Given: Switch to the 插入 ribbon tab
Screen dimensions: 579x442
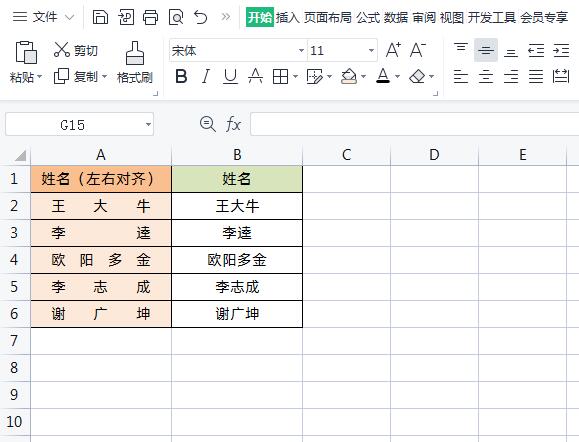Looking at the screenshot, I should click(288, 17).
